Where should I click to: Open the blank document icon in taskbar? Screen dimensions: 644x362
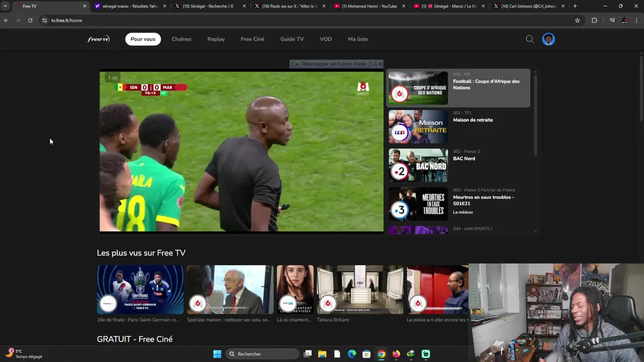point(337,354)
